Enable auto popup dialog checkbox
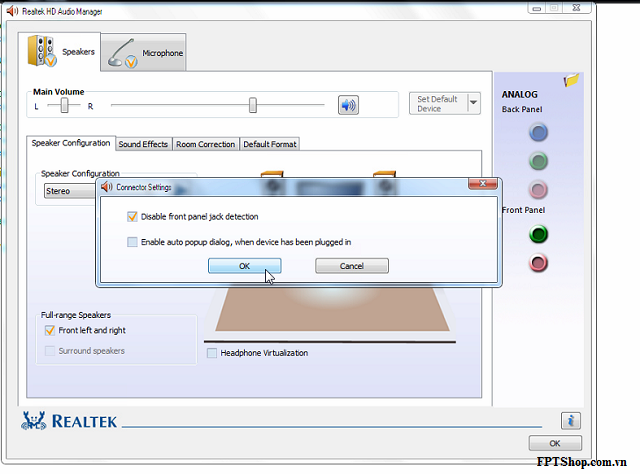 [x=132, y=242]
